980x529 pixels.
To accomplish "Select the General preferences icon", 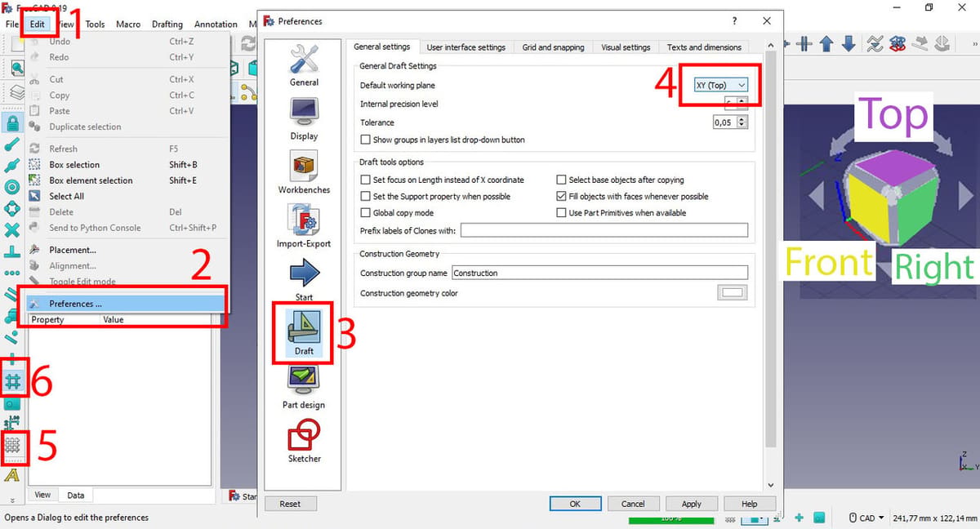I will tap(304, 64).
